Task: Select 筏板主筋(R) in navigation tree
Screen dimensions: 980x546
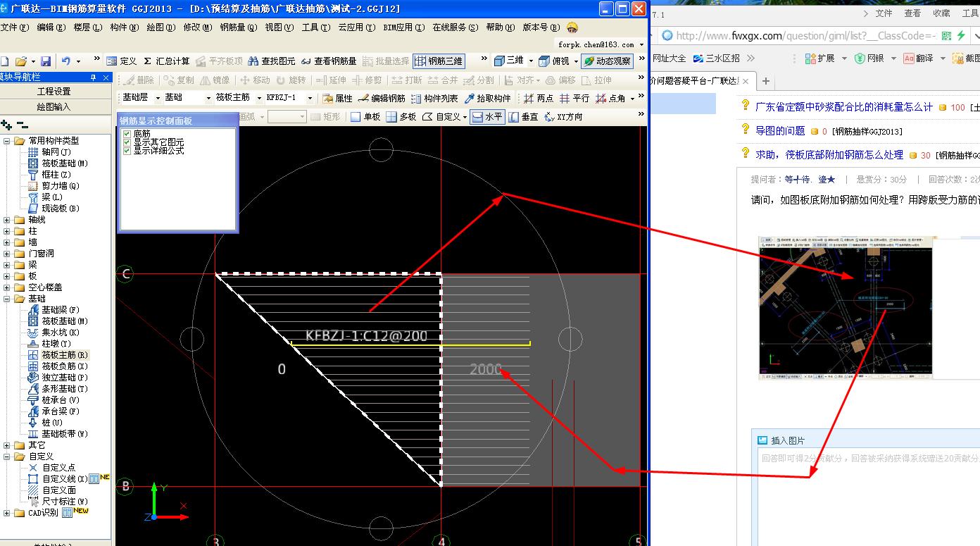Action: pyautogui.click(x=58, y=355)
